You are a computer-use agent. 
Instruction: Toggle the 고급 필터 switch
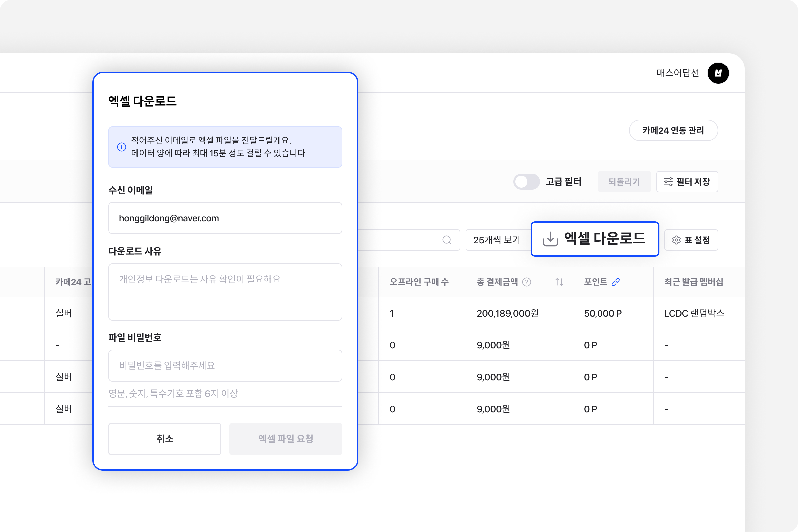click(526, 182)
